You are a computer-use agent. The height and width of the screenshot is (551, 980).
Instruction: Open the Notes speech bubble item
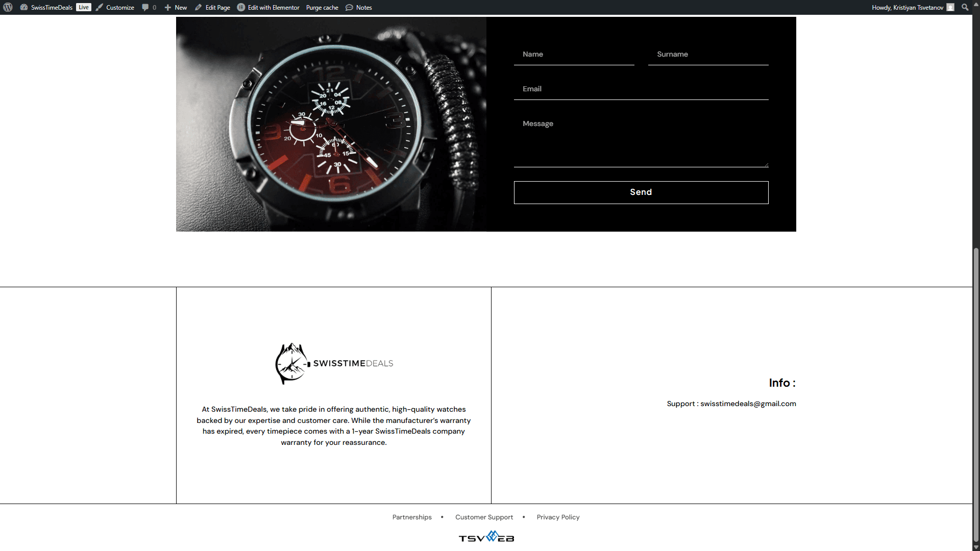(359, 7)
